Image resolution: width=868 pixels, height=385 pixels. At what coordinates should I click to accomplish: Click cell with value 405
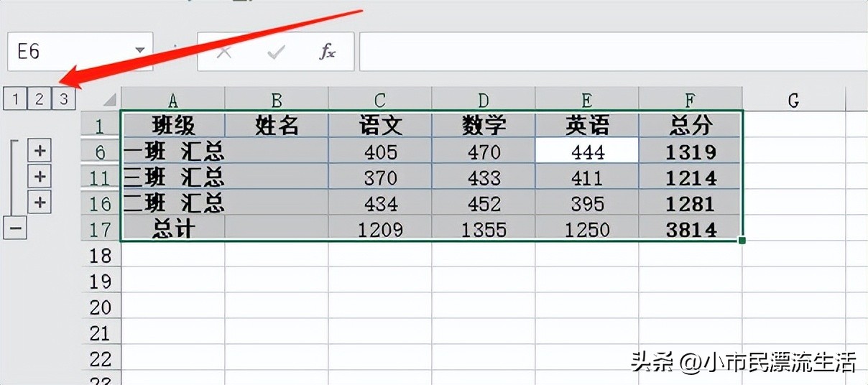coord(380,152)
